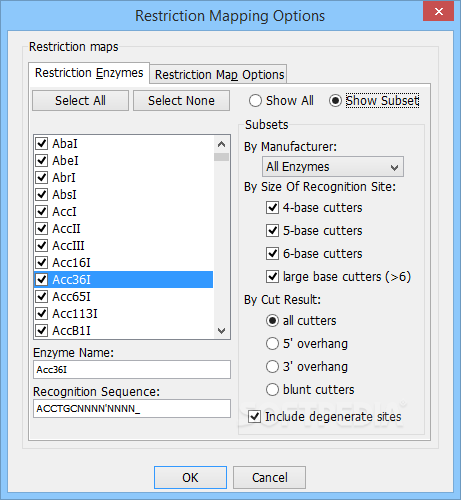Click the Select None button
Screen dimensions: 461x500
pos(181,100)
